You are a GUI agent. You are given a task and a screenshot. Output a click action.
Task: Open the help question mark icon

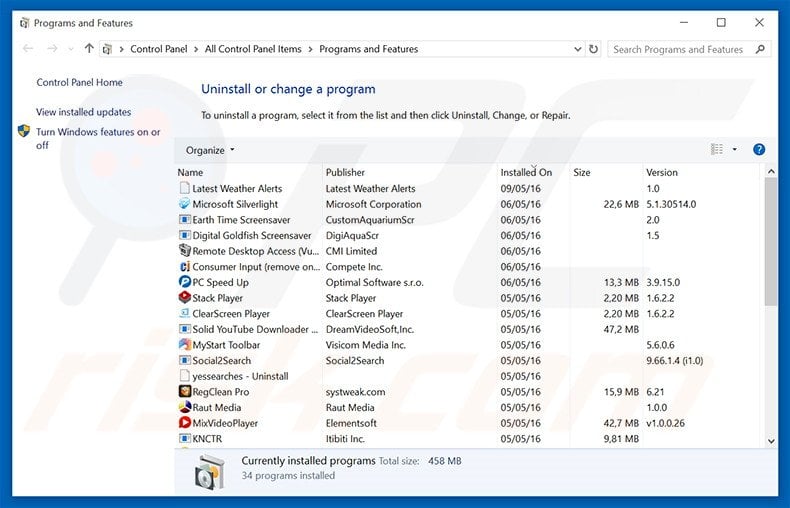pyautogui.click(x=759, y=150)
